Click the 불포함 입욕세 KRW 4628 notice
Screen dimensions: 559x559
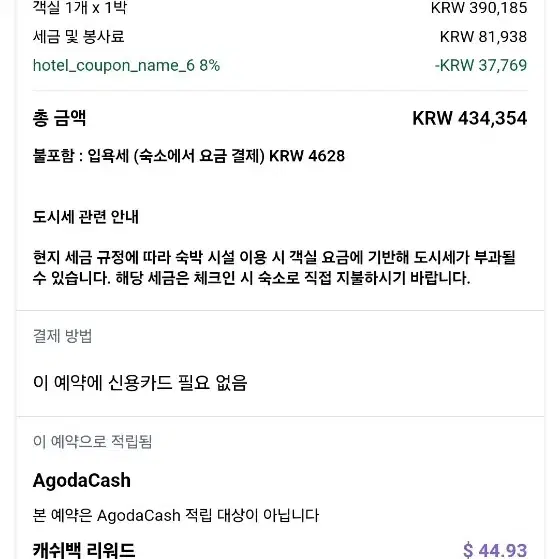[189, 156]
